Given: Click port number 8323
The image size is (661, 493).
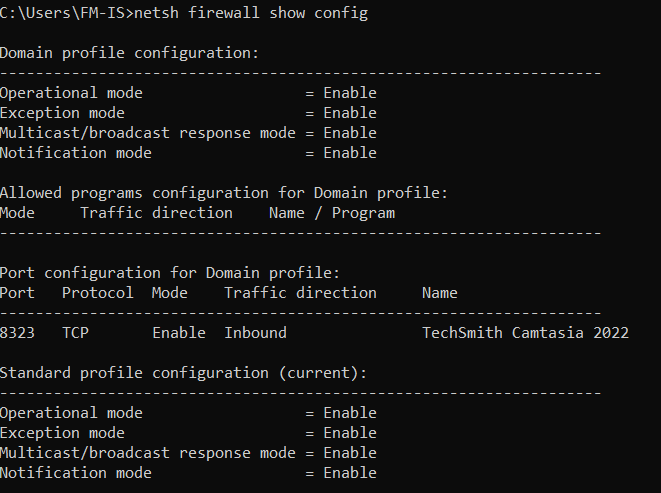Looking at the screenshot, I should (18, 333).
